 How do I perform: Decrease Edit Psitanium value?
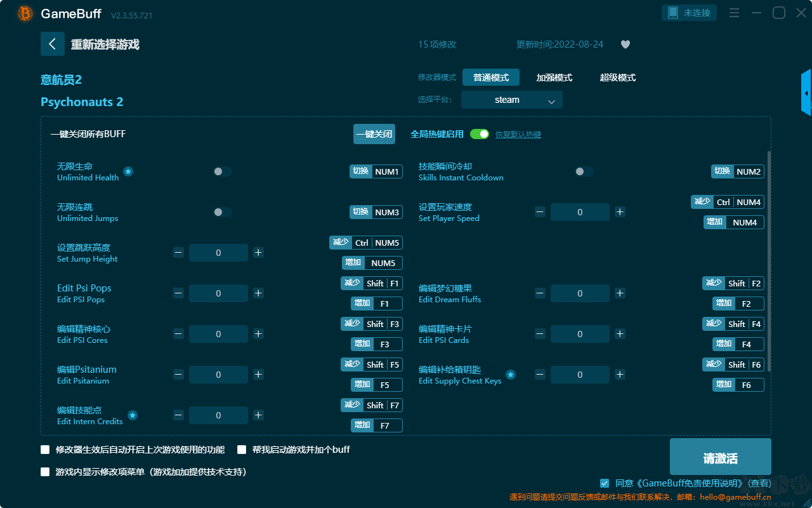(x=178, y=375)
